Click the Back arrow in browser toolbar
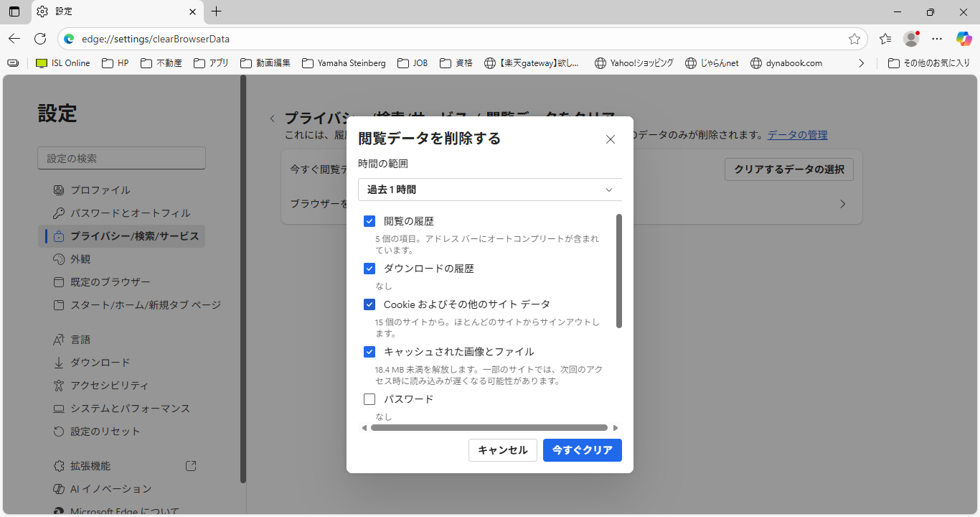980x517 pixels. [x=14, y=39]
